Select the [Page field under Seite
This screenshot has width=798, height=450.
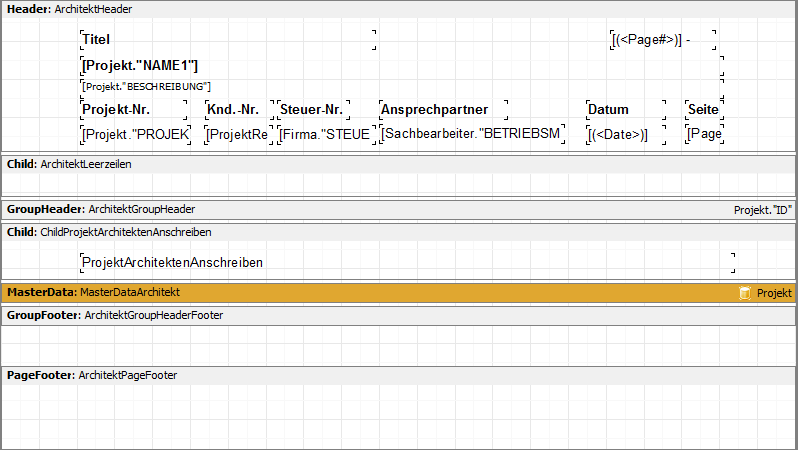(x=704, y=134)
